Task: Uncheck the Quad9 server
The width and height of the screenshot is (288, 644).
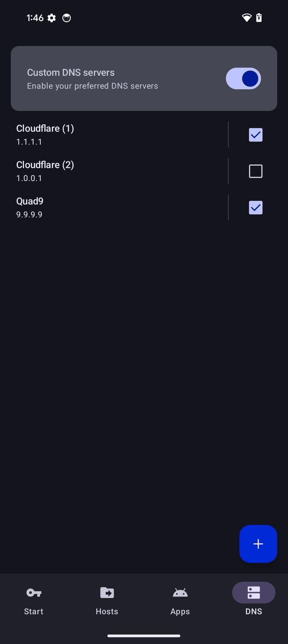Action: (255, 207)
